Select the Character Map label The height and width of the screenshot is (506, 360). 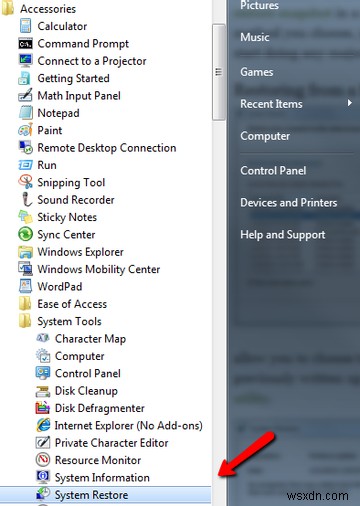[x=90, y=339]
